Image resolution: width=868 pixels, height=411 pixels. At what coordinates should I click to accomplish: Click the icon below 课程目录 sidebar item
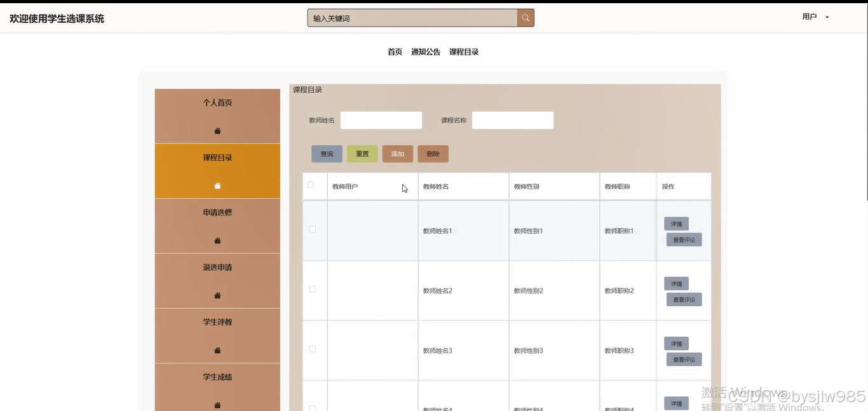point(217,185)
